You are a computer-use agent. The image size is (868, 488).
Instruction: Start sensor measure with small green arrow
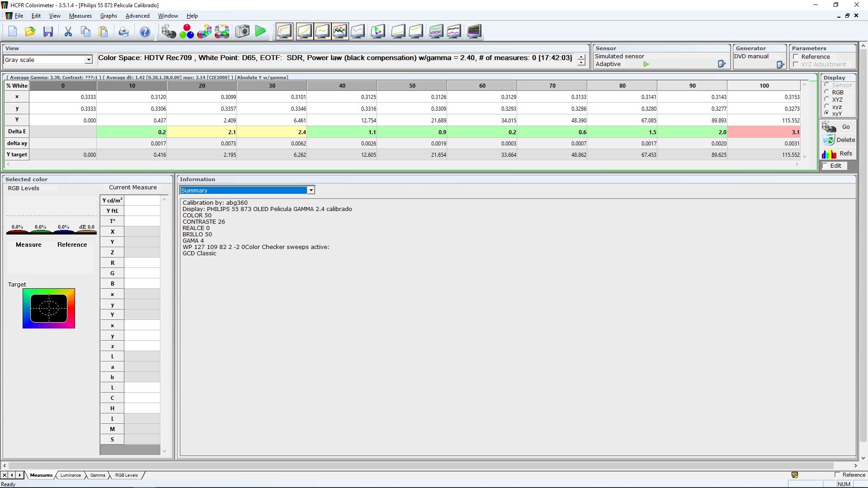(646, 64)
